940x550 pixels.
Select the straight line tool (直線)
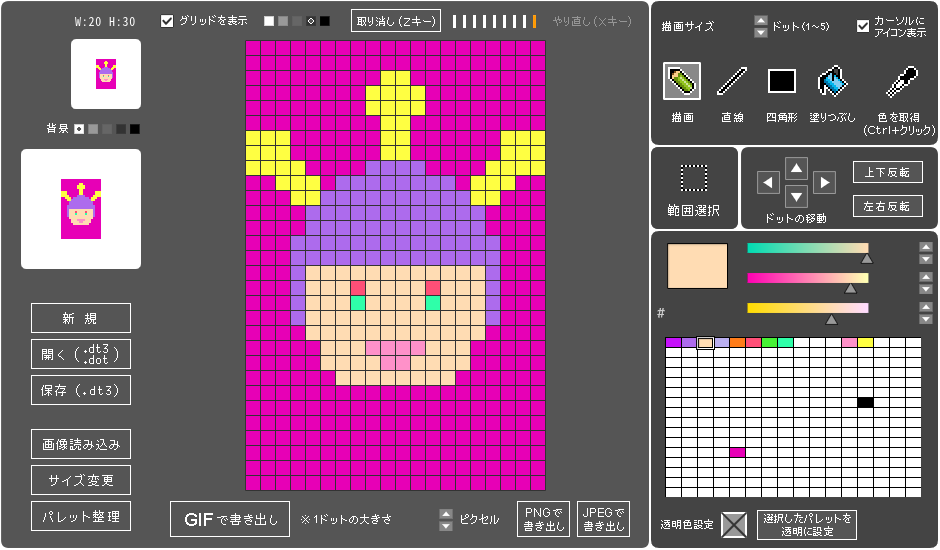732,82
